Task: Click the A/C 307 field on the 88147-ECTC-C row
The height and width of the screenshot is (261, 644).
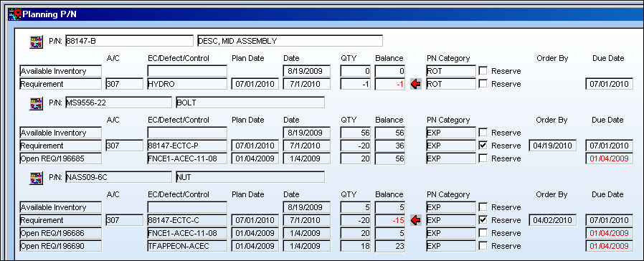Action: coord(125,220)
